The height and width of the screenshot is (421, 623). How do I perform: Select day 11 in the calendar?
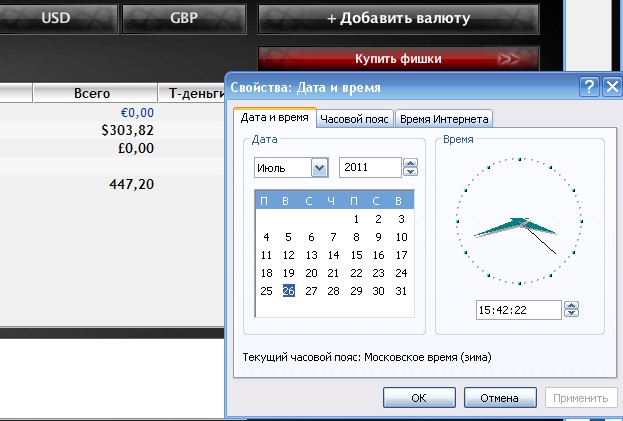(266, 255)
